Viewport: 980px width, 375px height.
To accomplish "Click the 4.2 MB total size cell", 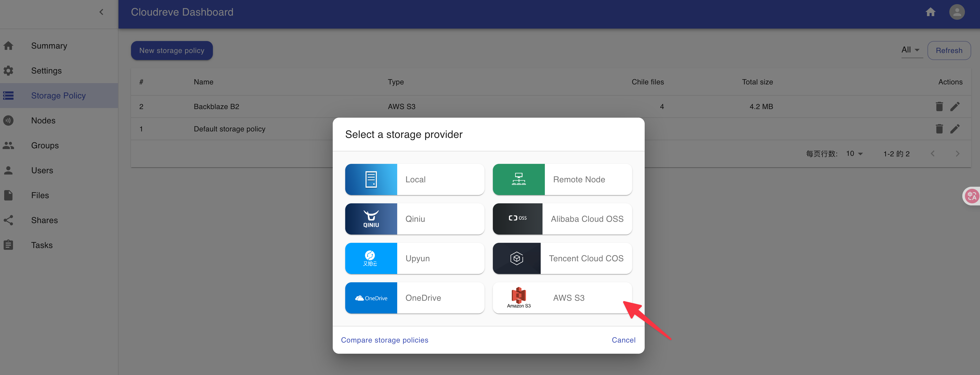I will 761,106.
